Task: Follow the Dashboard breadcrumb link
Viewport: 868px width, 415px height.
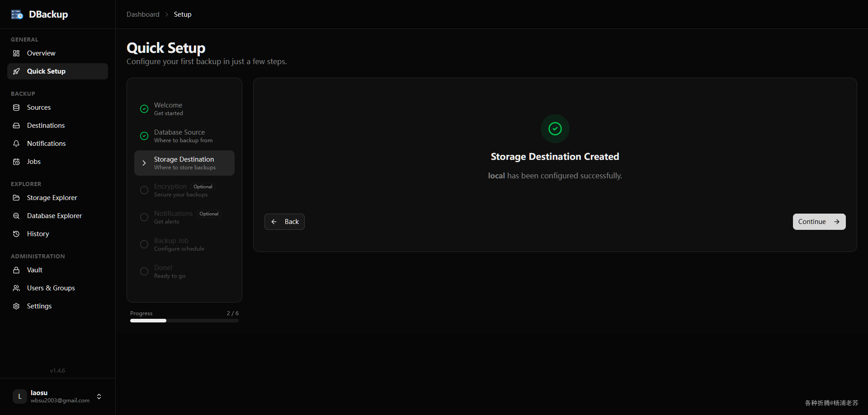Action: 143,14
